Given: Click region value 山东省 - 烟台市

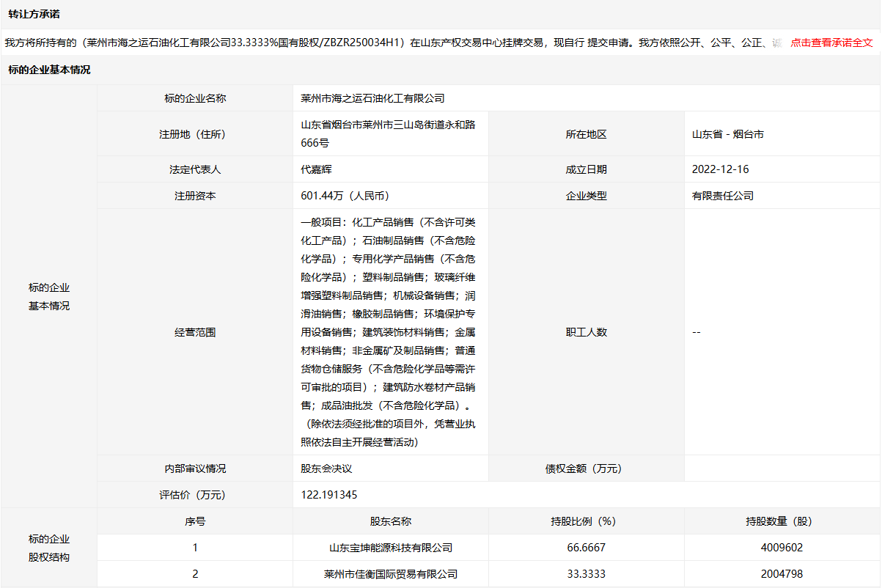Looking at the screenshot, I should tap(728, 134).
